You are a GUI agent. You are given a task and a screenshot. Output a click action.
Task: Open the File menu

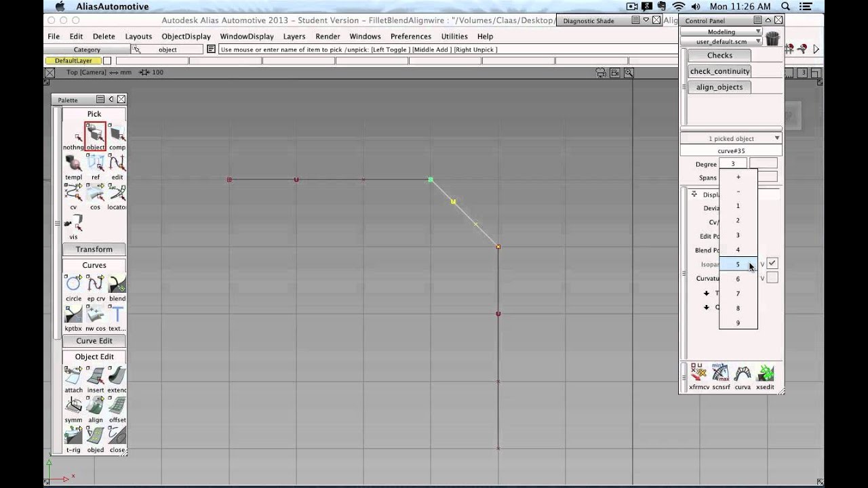54,37
